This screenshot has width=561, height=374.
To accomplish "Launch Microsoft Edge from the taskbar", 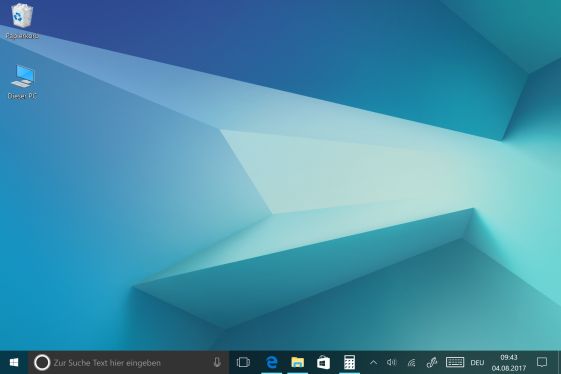I will (272, 363).
